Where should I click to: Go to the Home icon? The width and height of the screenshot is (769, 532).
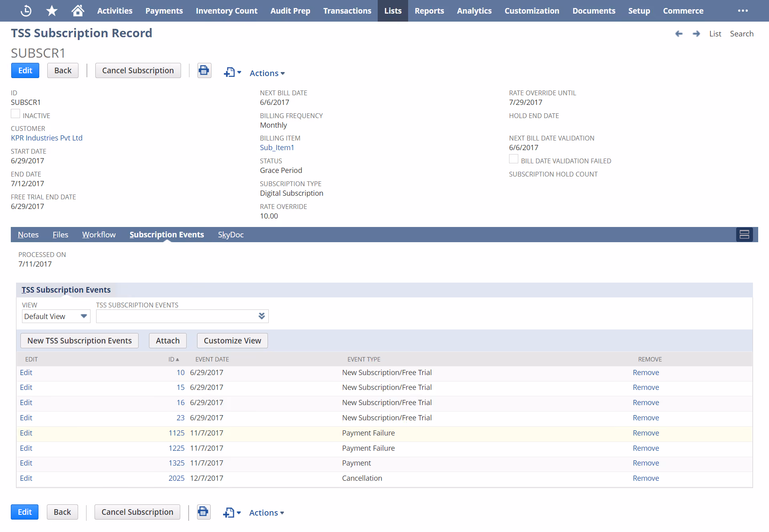pos(78,11)
